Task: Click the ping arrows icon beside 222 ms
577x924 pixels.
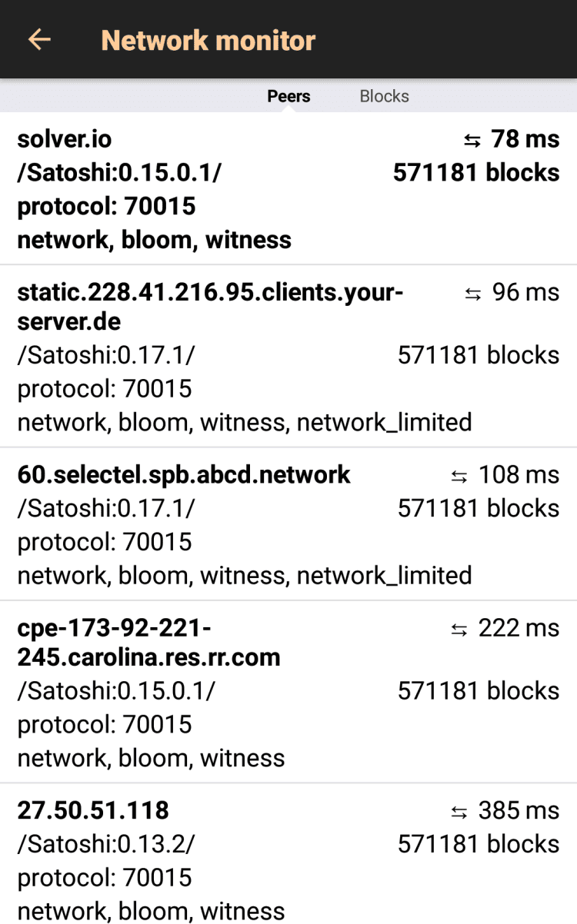Action: [459, 630]
